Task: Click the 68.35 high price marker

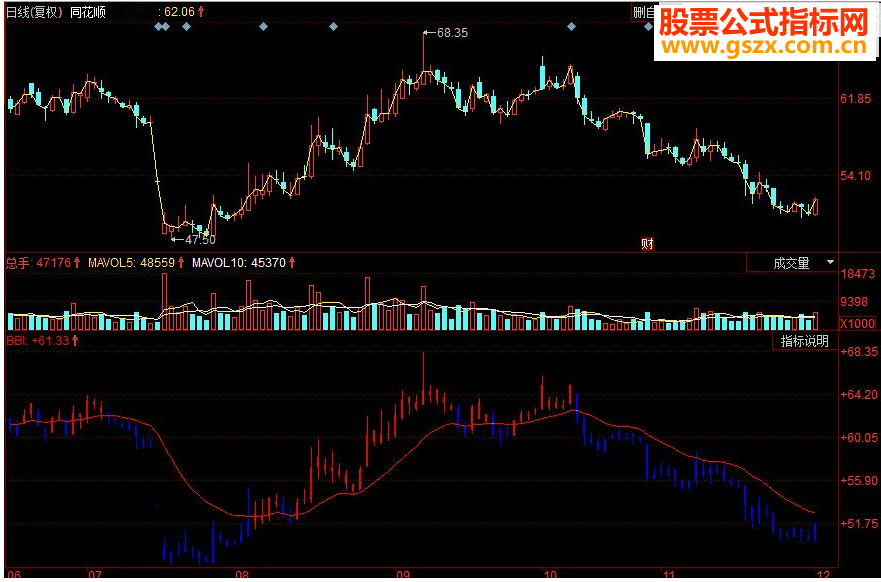Action: point(446,33)
